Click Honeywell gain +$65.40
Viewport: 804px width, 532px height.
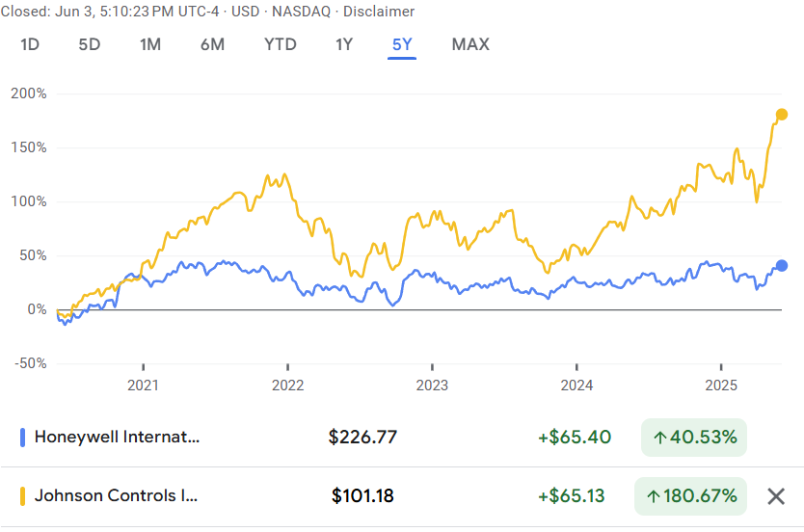575,438
